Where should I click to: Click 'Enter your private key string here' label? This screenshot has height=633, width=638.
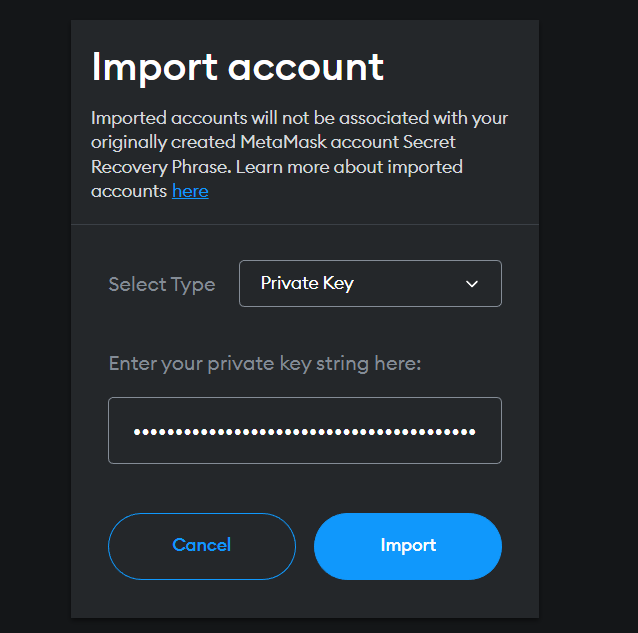[x=265, y=363]
